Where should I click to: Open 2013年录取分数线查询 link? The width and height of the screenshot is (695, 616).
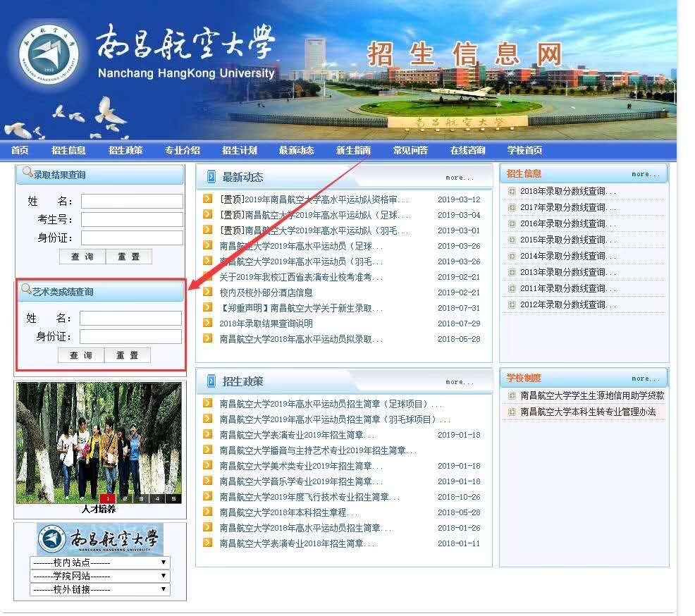[x=568, y=272]
